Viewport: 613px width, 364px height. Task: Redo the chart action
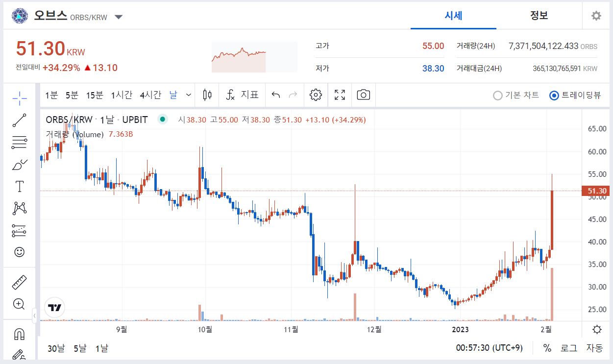point(293,95)
